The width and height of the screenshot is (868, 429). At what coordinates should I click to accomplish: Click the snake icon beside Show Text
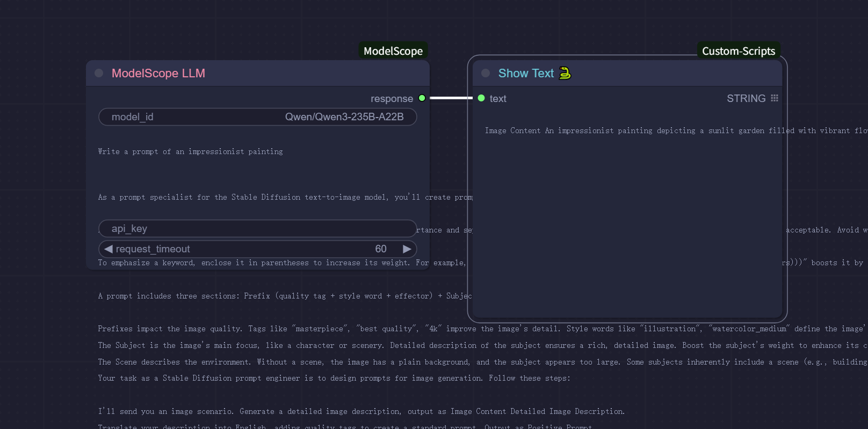pos(565,73)
